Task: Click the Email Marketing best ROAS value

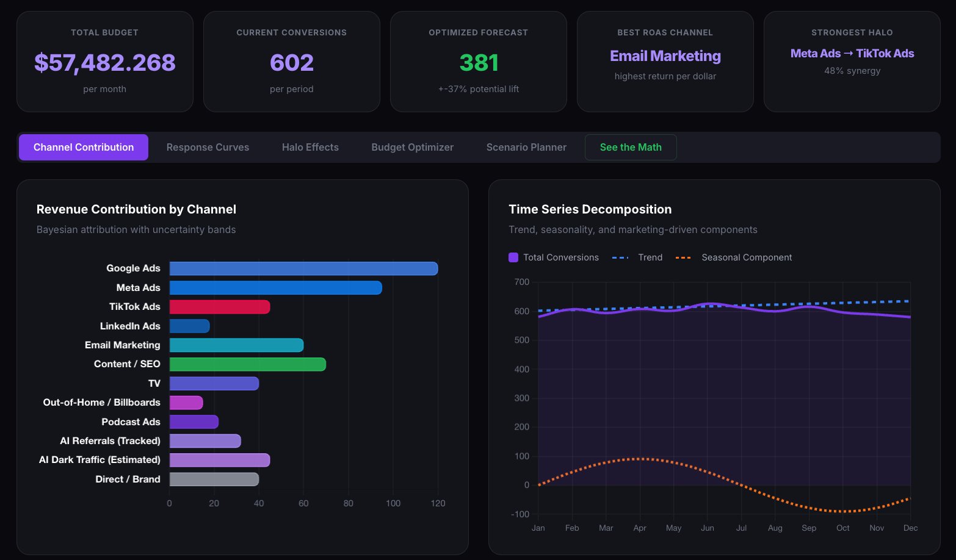Action: pos(665,56)
